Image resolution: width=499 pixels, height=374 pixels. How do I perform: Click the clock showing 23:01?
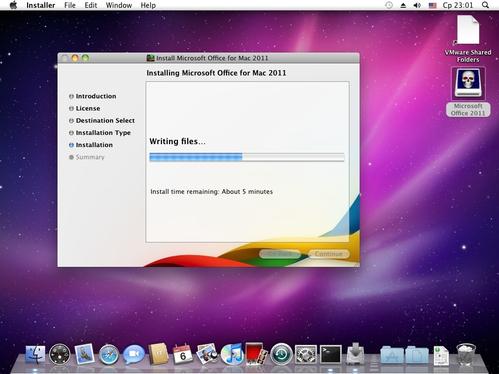458,5
